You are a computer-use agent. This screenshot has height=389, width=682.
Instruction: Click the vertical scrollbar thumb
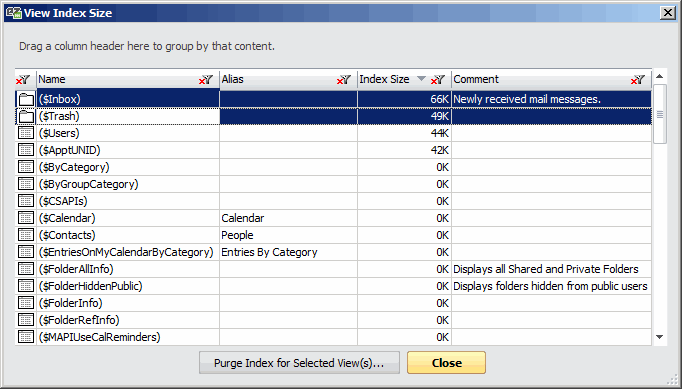[659, 114]
